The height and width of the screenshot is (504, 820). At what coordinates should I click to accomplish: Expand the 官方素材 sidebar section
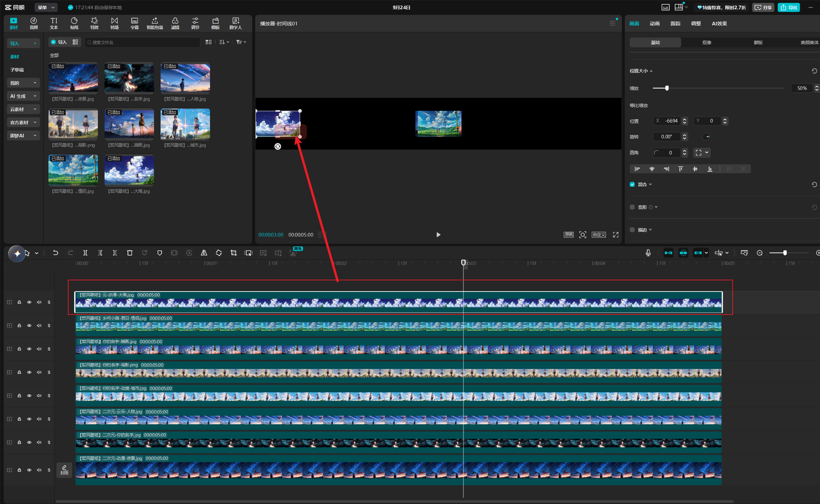[23, 122]
